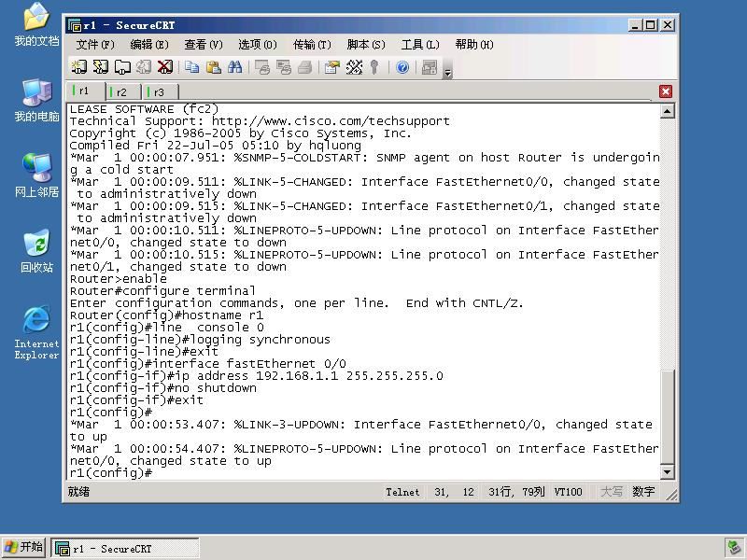Click the Keymap Editor toolbar icon
The width and height of the screenshot is (747, 560).
click(354, 67)
